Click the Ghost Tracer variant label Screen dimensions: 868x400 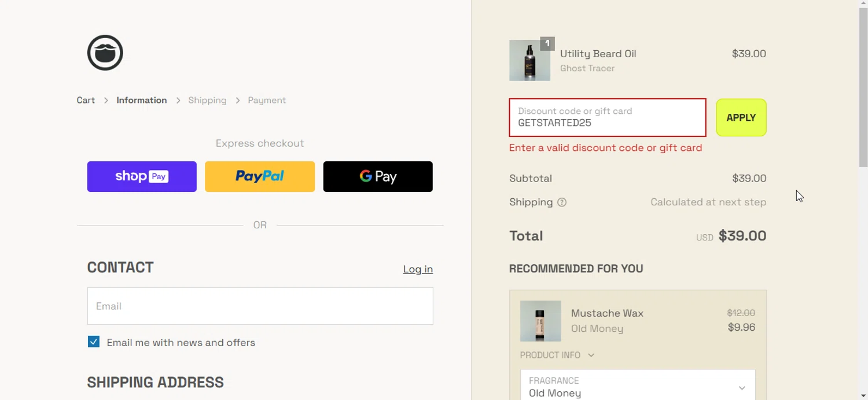[x=587, y=68]
